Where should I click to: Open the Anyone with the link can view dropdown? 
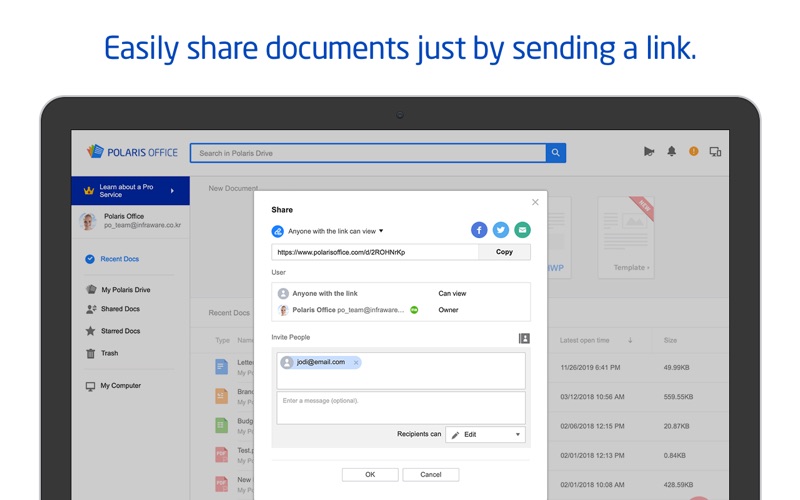coord(335,231)
